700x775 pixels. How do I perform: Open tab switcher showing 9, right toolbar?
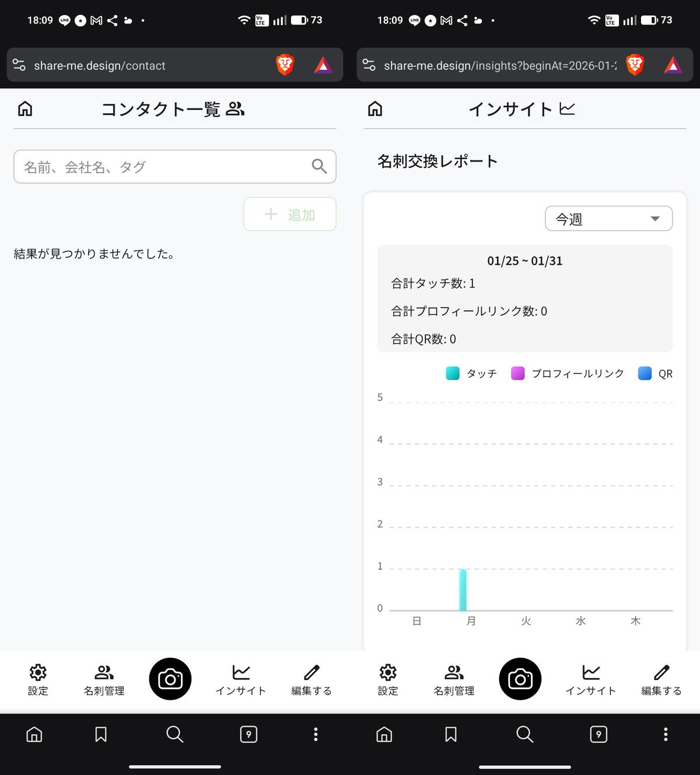point(599,734)
